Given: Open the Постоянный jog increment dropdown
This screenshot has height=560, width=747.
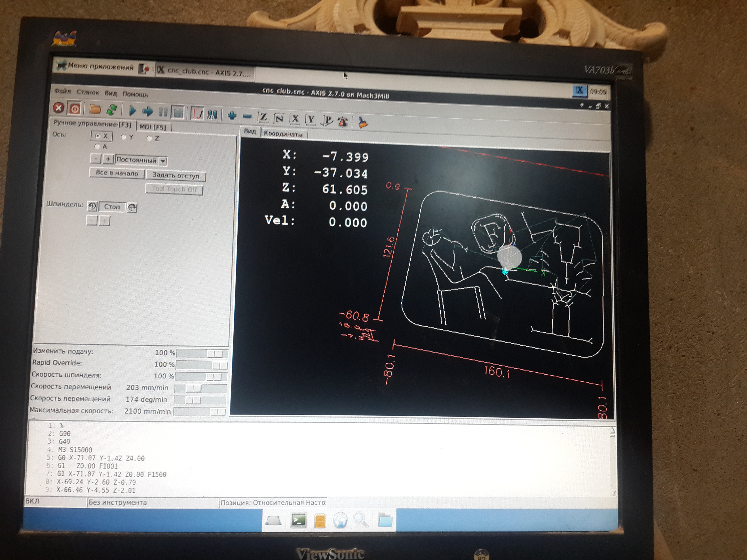Looking at the screenshot, I should pyautogui.click(x=163, y=161).
